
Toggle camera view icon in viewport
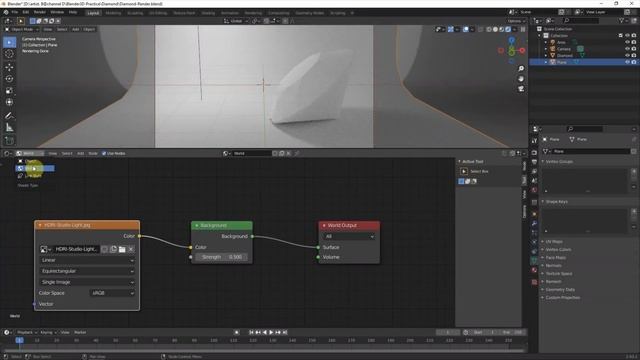[x=521, y=89]
